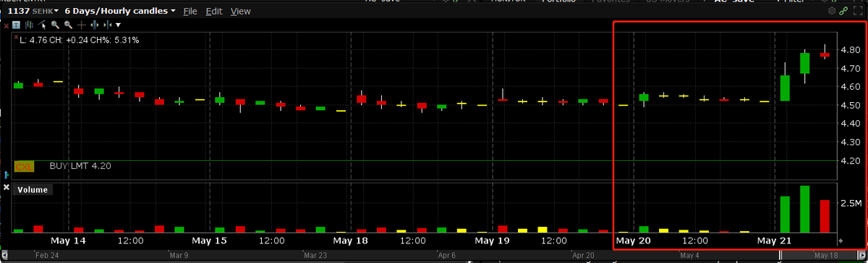The width and height of the screenshot is (868, 263).
Task: Click the compress horizontal time scale icon
Action: tap(107, 25)
